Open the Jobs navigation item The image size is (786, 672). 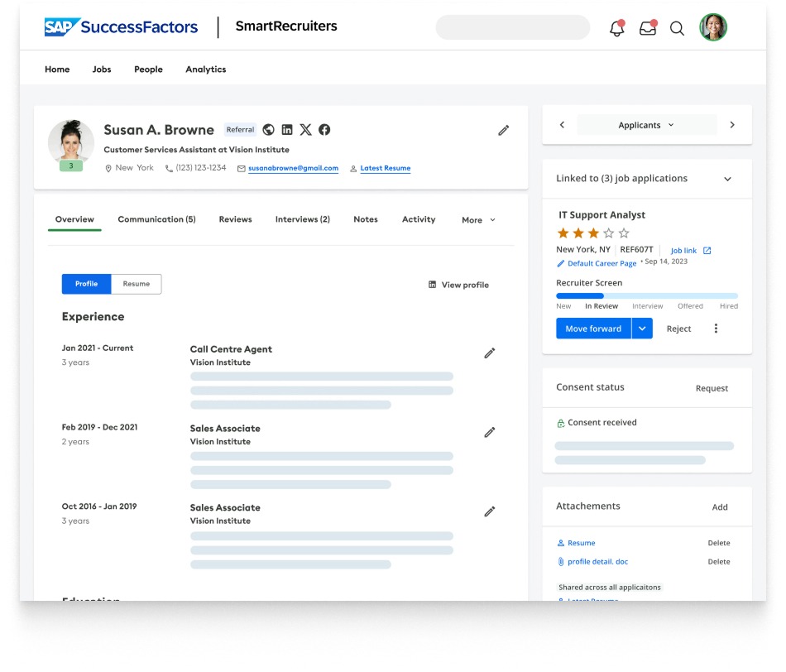pyautogui.click(x=102, y=70)
